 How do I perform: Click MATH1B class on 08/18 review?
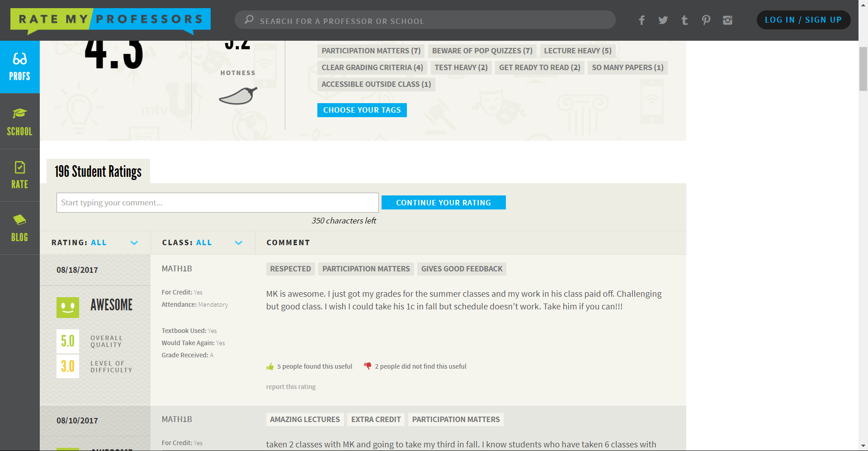pos(177,269)
